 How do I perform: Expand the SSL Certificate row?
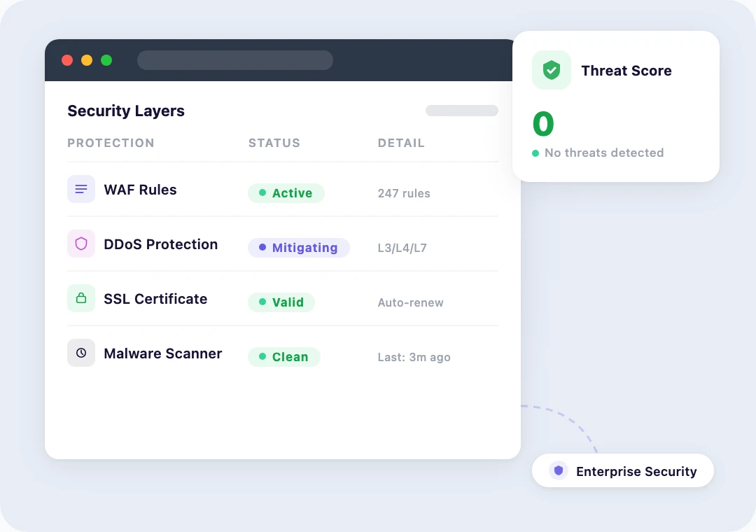pos(280,298)
